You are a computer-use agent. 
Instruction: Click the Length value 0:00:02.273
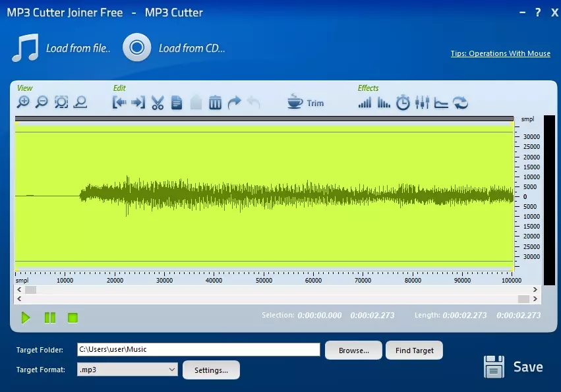click(x=464, y=316)
